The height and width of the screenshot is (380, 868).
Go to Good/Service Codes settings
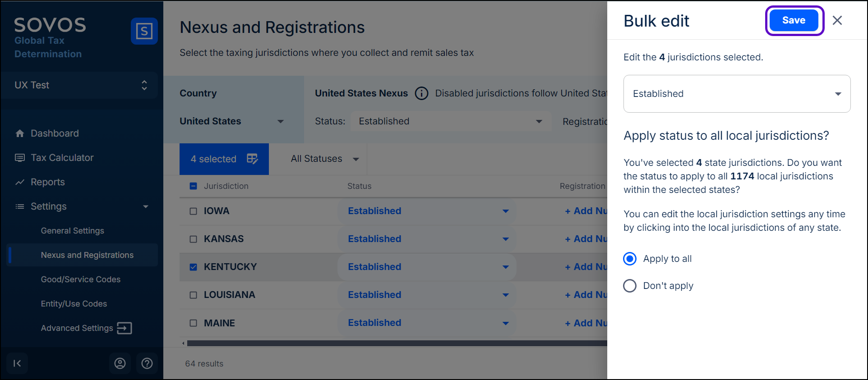click(81, 279)
